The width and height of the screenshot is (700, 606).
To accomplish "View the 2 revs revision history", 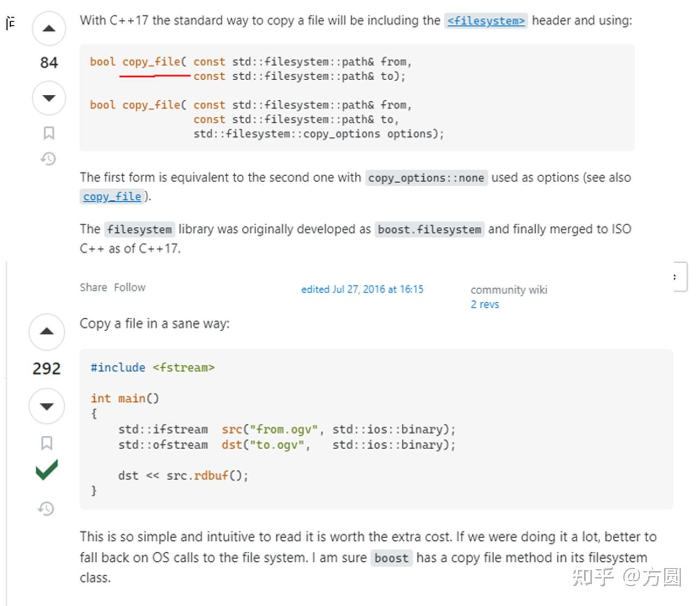I will tap(485, 304).
